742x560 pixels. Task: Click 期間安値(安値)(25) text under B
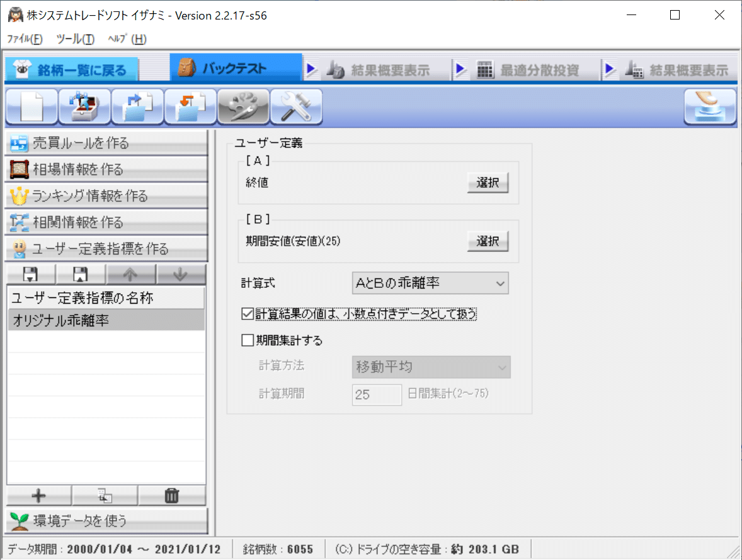coord(293,241)
